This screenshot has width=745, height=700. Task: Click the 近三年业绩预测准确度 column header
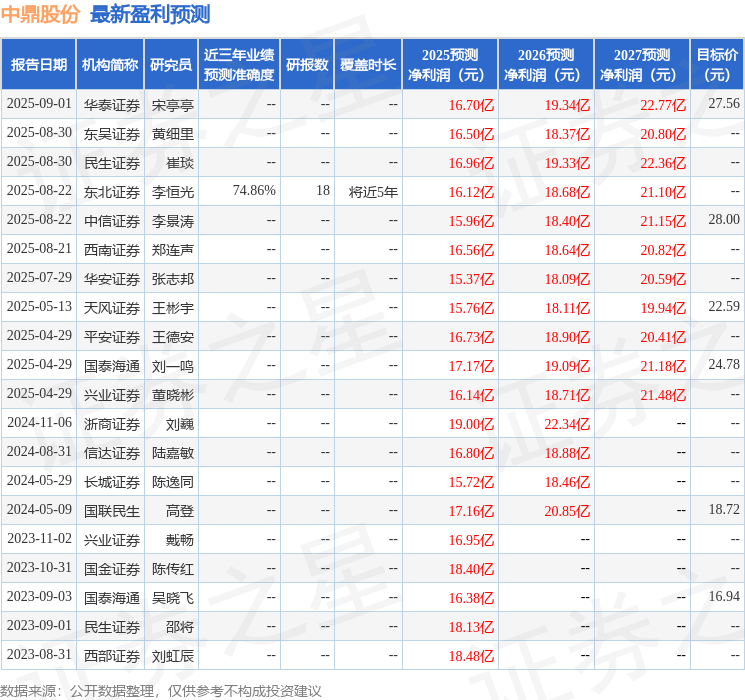(x=238, y=65)
